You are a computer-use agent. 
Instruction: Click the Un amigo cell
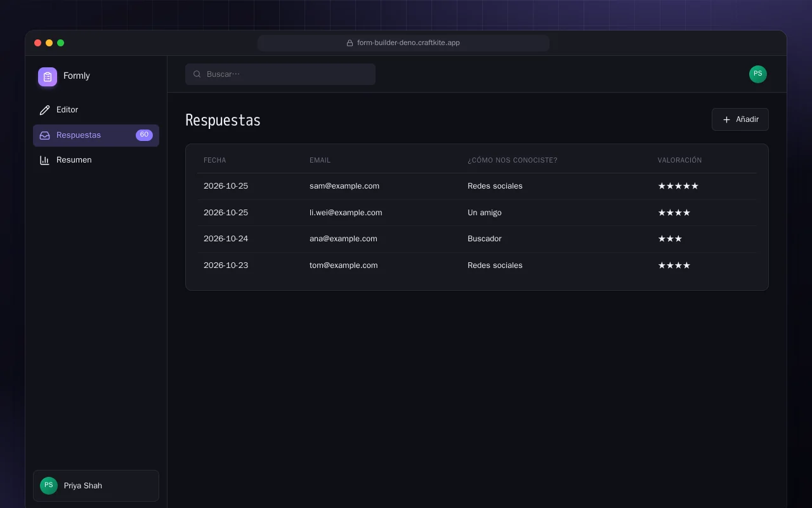(x=485, y=213)
